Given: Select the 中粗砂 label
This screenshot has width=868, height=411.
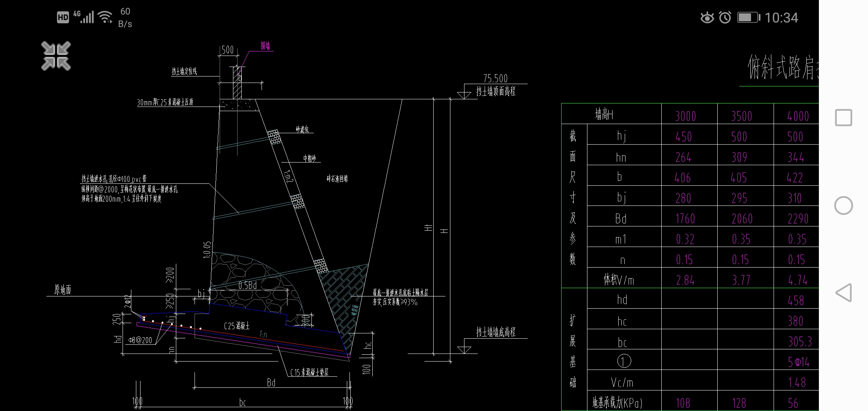Looking at the screenshot, I should 310,158.
